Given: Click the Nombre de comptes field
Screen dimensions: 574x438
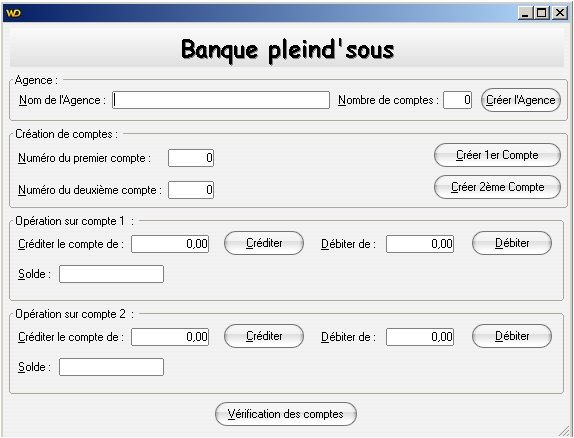Looking at the screenshot, I should tap(457, 100).
